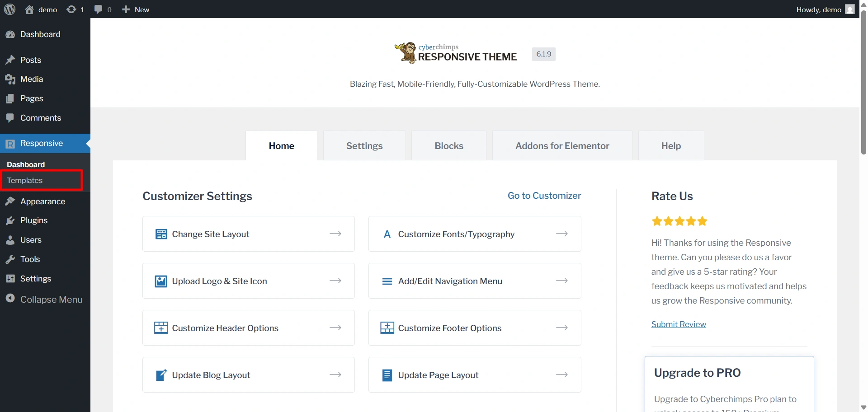Select Dashboard under Responsive submenu
Screen dimensions: 868x412
[26, 164]
